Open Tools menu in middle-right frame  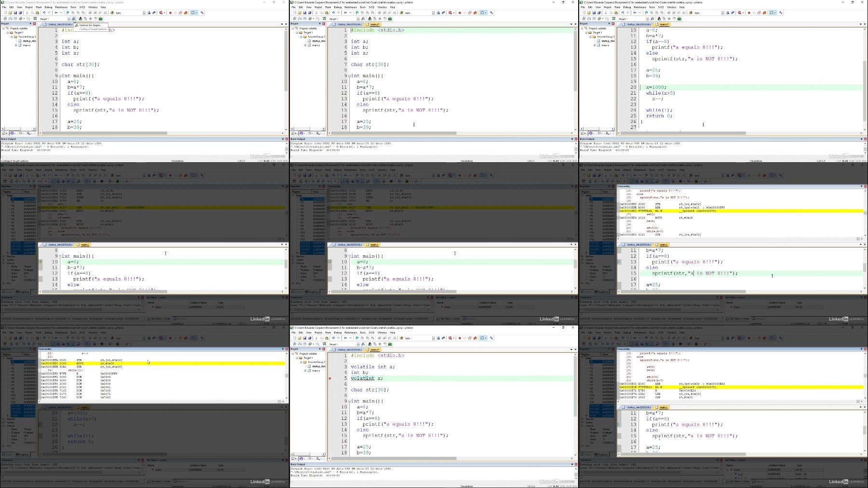pos(652,170)
